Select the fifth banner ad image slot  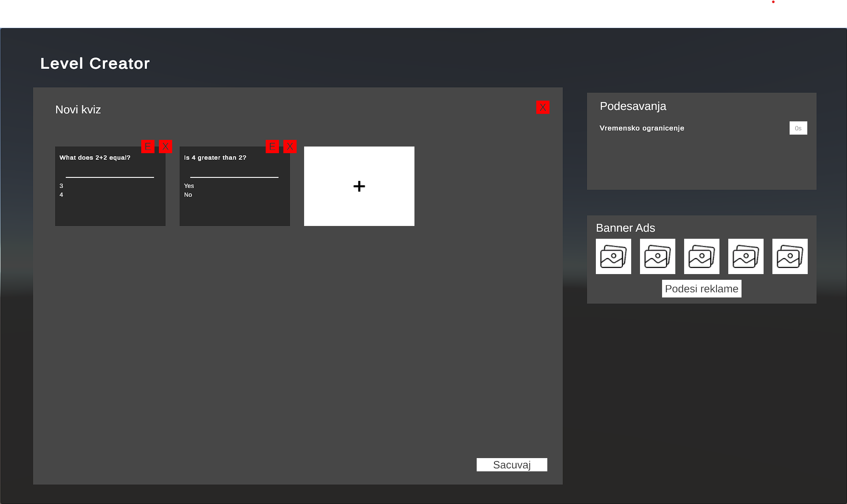point(790,256)
